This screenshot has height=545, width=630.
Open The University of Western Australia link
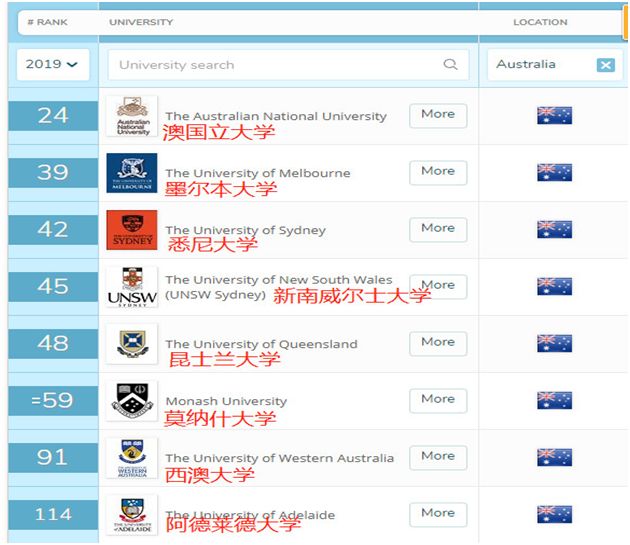coord(280,458)
